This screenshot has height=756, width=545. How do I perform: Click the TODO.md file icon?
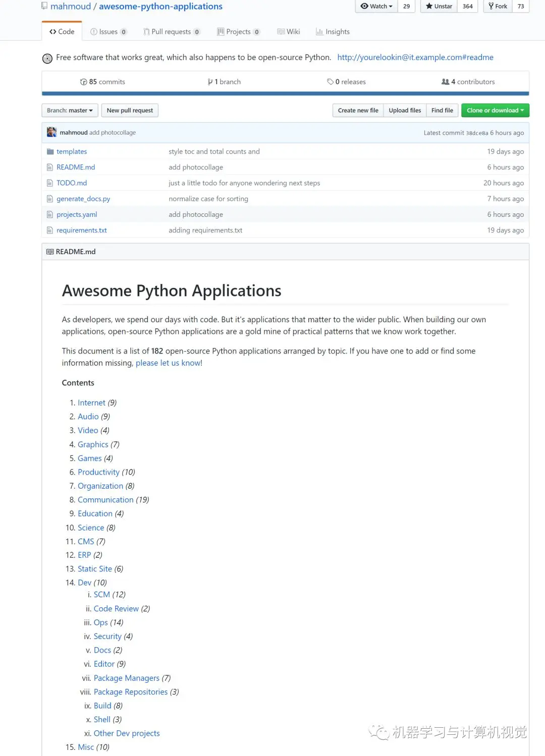click(49, 183)
